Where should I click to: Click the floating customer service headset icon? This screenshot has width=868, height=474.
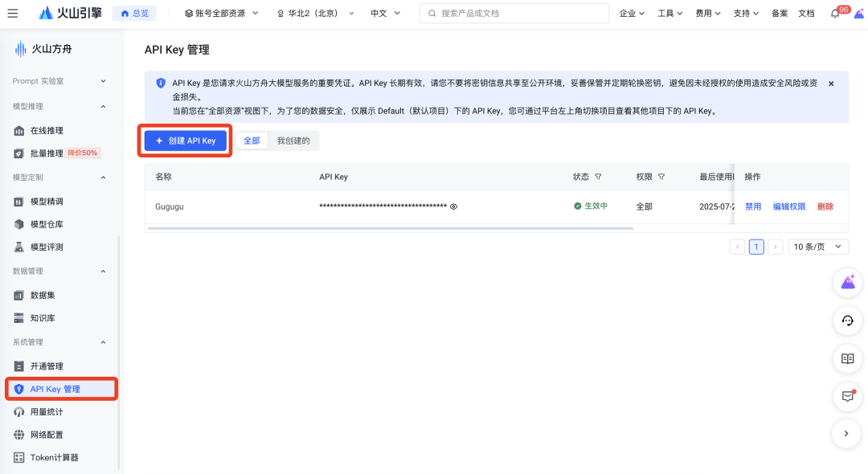tap(847, 321)
